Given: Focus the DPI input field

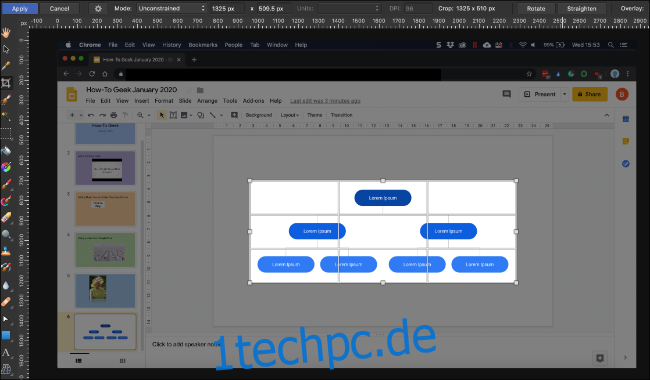Looking at the screenshot, I should click(417, 8).
